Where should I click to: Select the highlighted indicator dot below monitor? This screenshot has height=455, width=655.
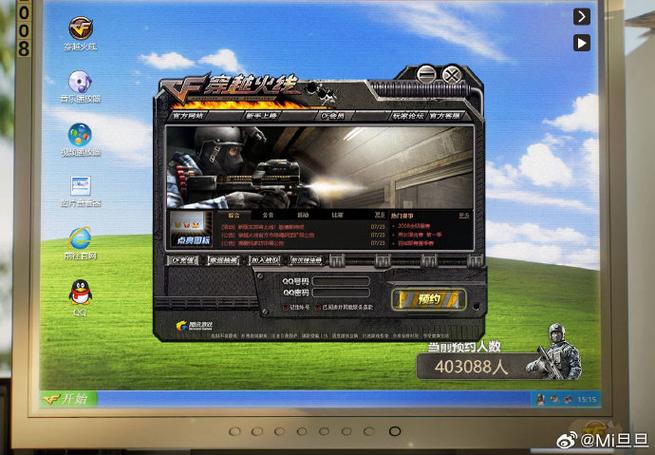(x=395, y=431)
